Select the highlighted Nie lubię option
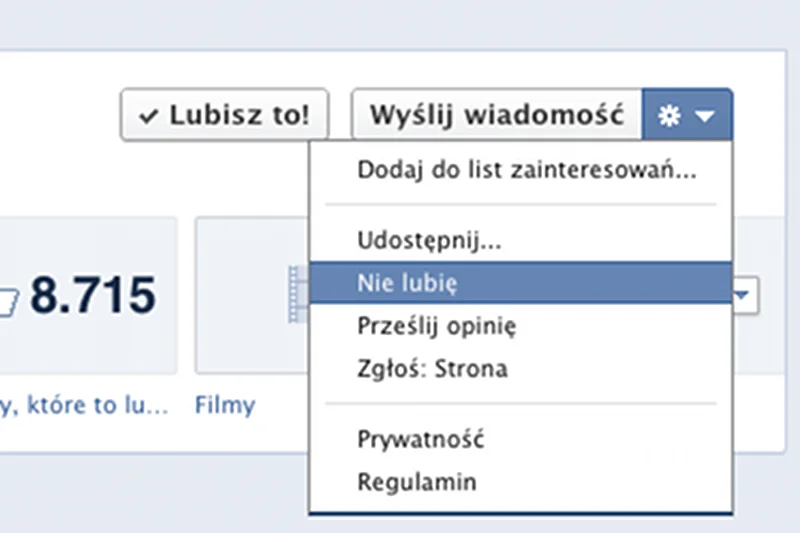 pos(521,283)
